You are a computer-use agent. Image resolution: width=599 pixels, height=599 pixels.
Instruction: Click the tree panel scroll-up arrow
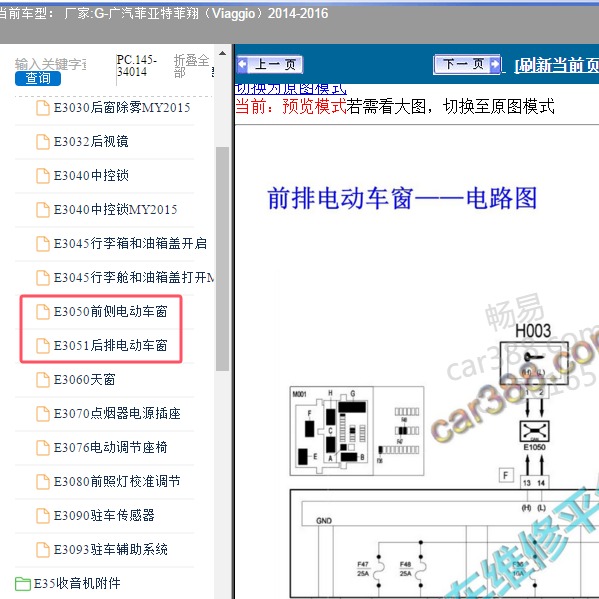(222, 53)
